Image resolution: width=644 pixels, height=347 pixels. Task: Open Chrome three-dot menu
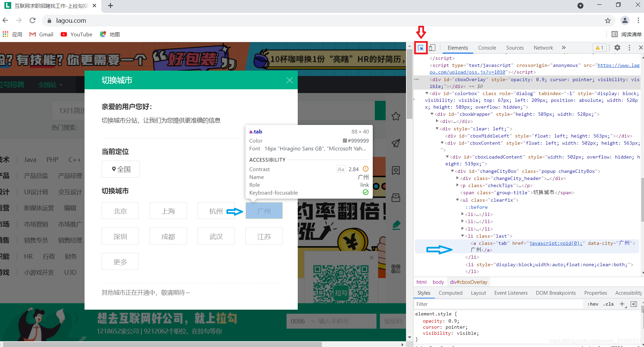tap(638, 20)
